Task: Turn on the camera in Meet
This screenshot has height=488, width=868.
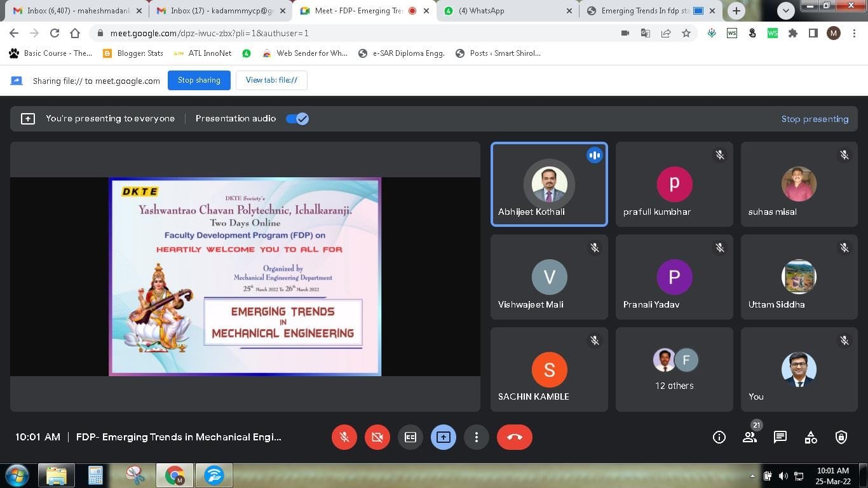Action: (x=377, y=437)
